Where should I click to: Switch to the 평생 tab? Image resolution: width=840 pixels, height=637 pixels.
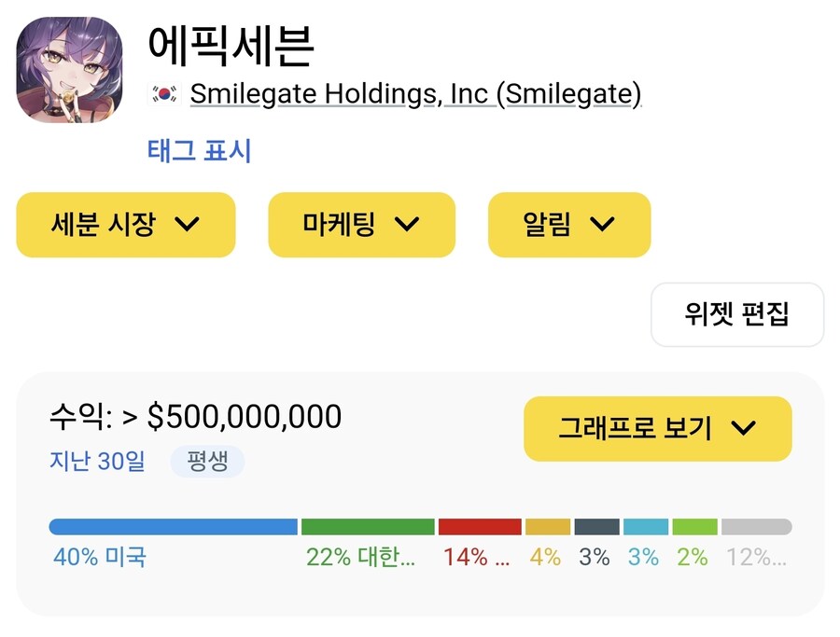click(x=207, y=462)
